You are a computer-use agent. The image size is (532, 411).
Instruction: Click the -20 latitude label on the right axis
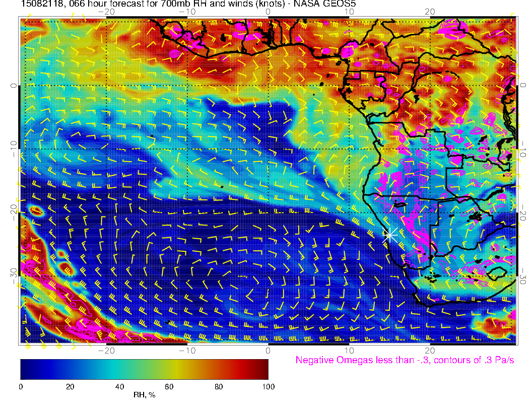523,213
